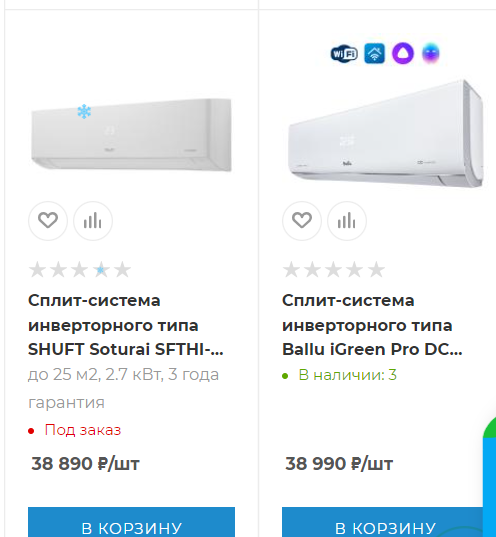The image size is (496, 537).
Task: Add Ballu iGreen Pro to cart В КОРЗИНУ
Action: (384, 522)
